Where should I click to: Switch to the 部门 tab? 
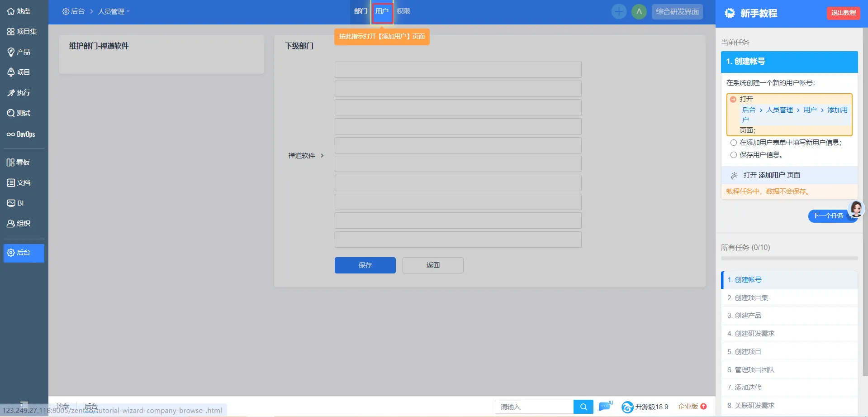[x=360, y=11]
